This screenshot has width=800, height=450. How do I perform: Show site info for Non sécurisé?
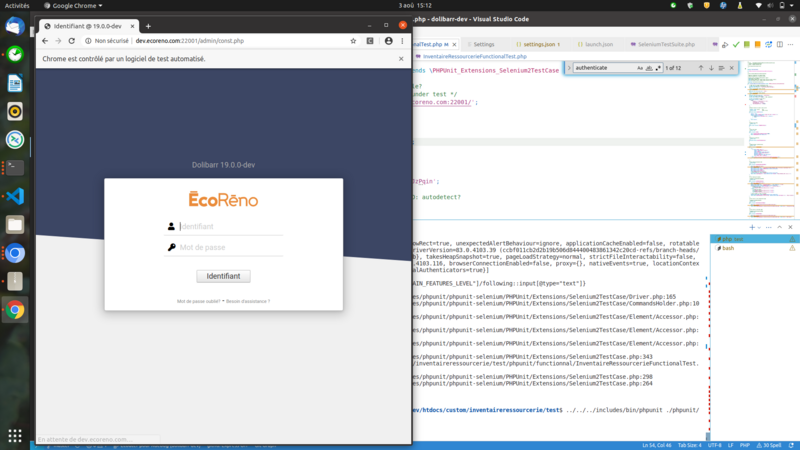(107, 41)
